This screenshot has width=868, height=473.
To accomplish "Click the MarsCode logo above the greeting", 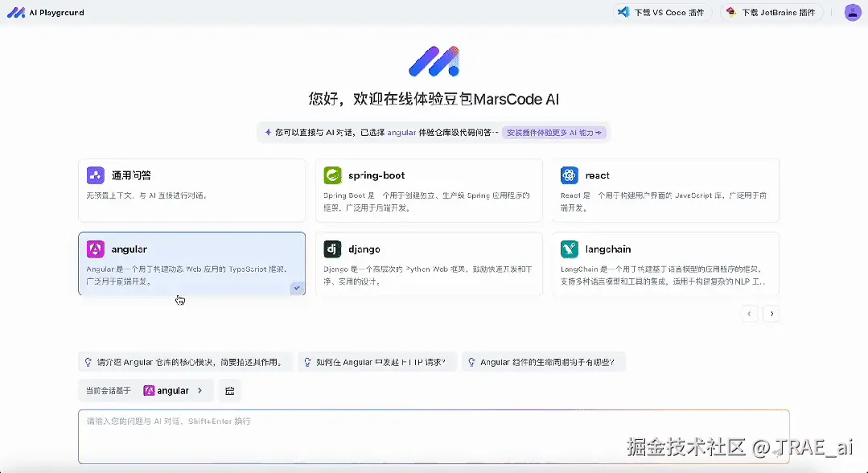I will pyautogui.click(x=434, y=60).
